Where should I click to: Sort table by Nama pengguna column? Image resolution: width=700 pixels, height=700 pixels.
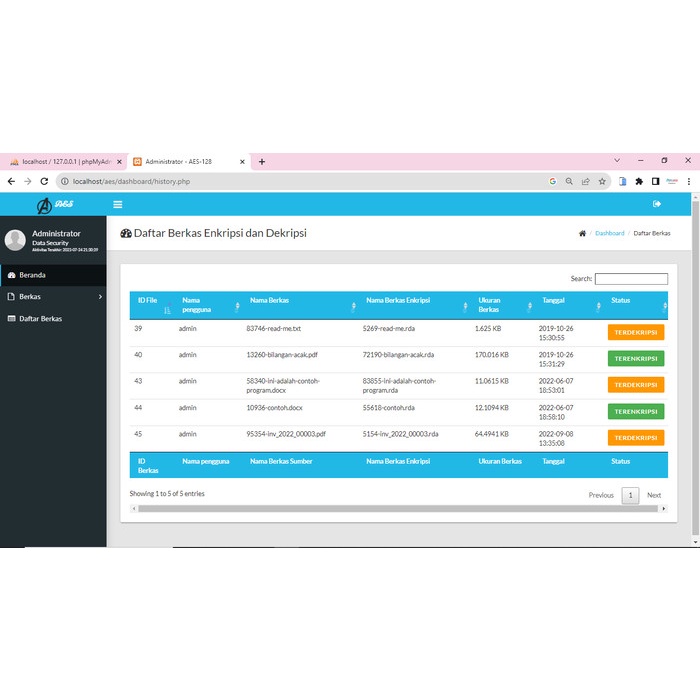[208, 305]
